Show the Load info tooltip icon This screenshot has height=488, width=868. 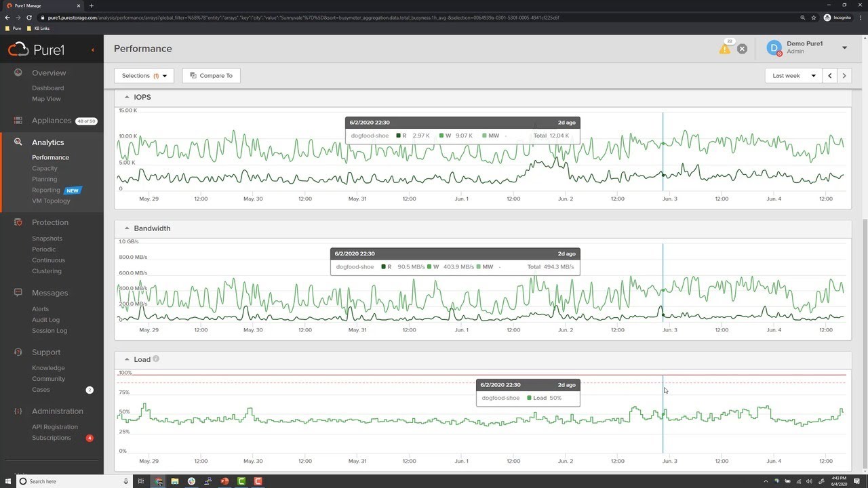tap(156, 359)
